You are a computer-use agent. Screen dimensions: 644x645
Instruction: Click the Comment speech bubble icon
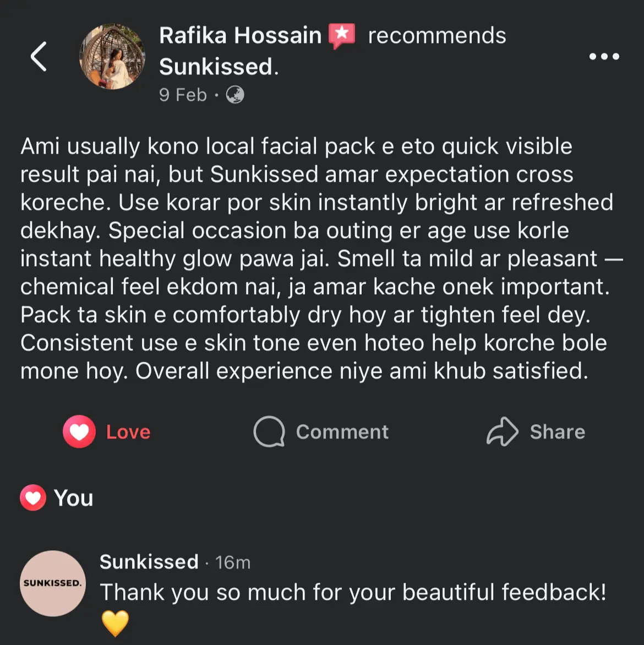click(269, 431)
